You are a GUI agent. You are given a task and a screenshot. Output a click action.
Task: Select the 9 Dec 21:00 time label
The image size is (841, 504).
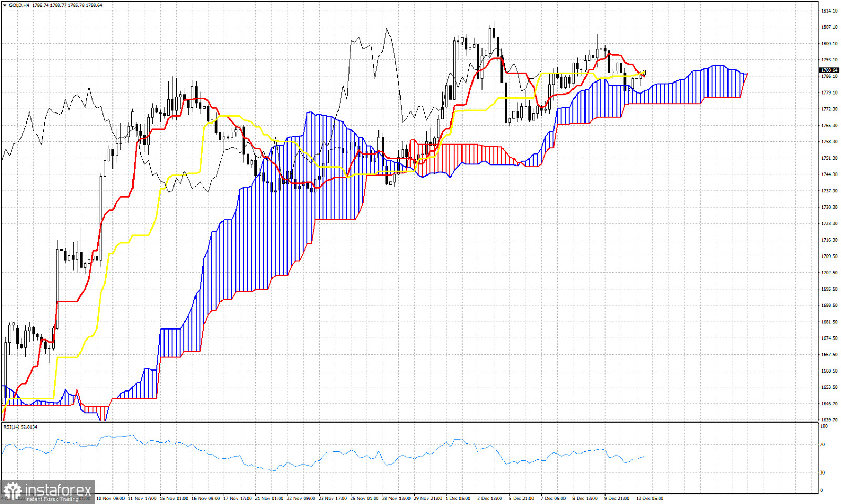point(617,498)
